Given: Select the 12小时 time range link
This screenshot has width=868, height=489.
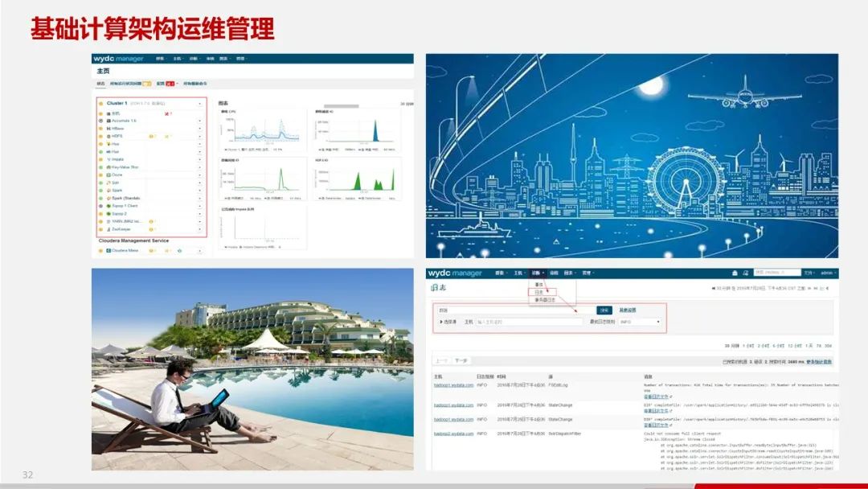Looking at the screenshot, I should [794, 346].
